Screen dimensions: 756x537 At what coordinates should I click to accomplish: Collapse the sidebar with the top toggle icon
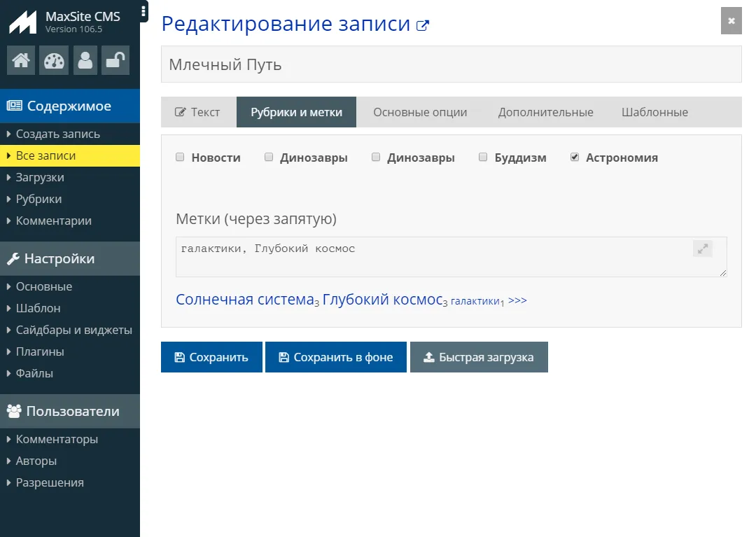(x=145, y=11)
